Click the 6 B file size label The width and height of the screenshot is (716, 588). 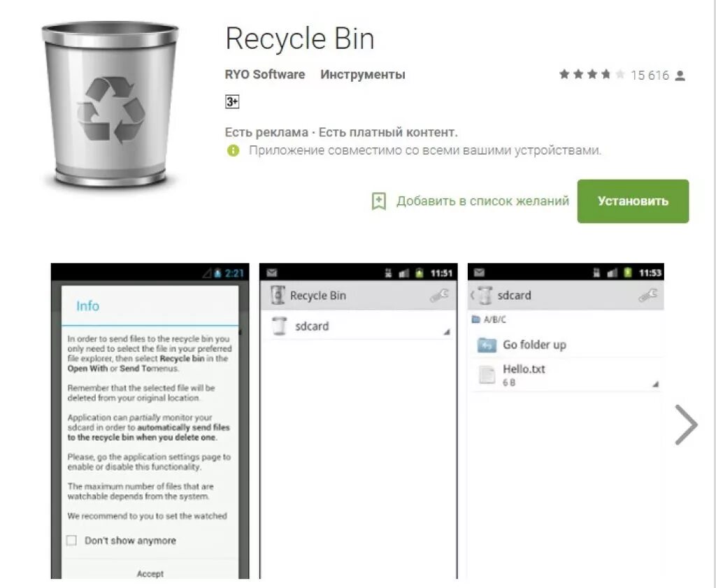click(509, 382)
